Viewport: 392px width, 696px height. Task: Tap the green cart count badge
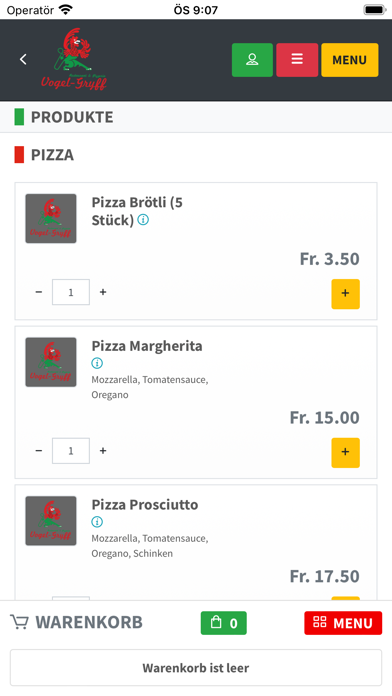[224, 623]
